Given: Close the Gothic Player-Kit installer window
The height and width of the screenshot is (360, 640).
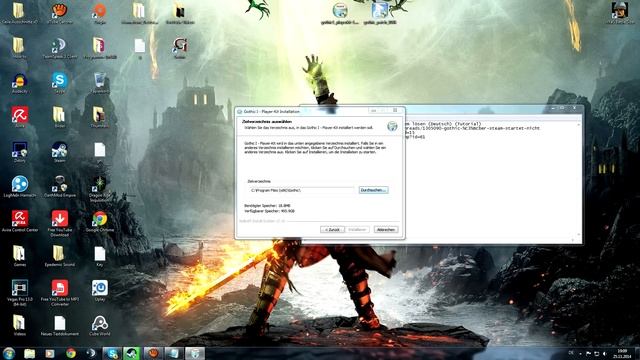Looking at the screenshot, I should tap(395, 111).
